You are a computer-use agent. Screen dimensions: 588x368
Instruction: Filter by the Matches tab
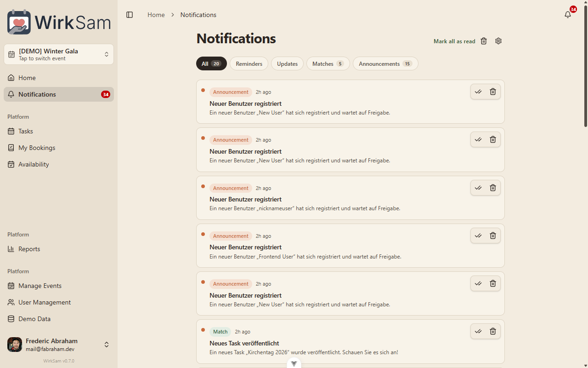click(x=328, y=63)
